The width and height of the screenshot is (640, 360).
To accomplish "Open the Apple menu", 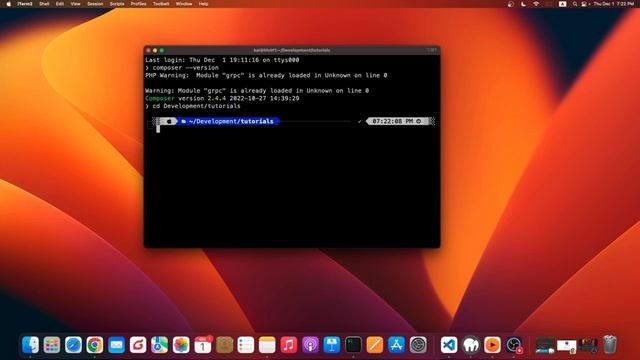I will [x=9, y=4].
